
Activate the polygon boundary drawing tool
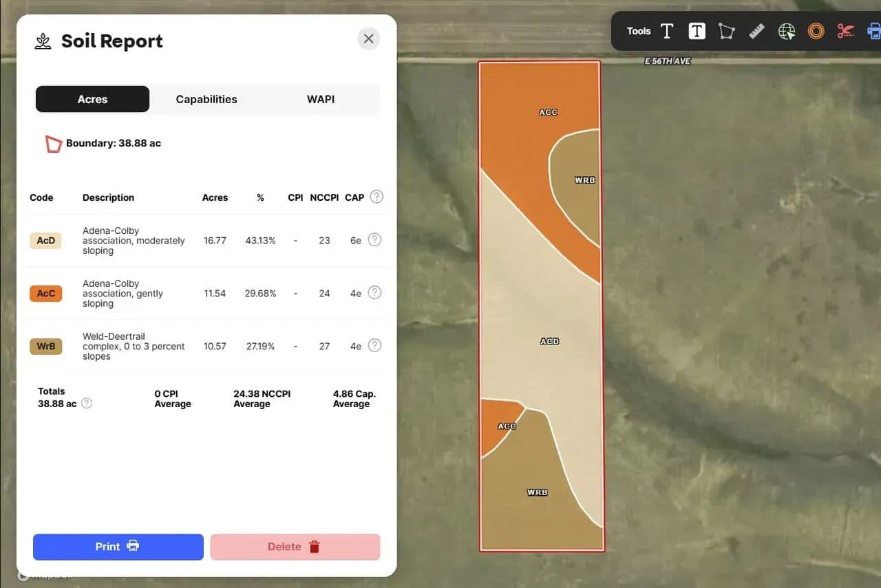[x=726, y=31]
